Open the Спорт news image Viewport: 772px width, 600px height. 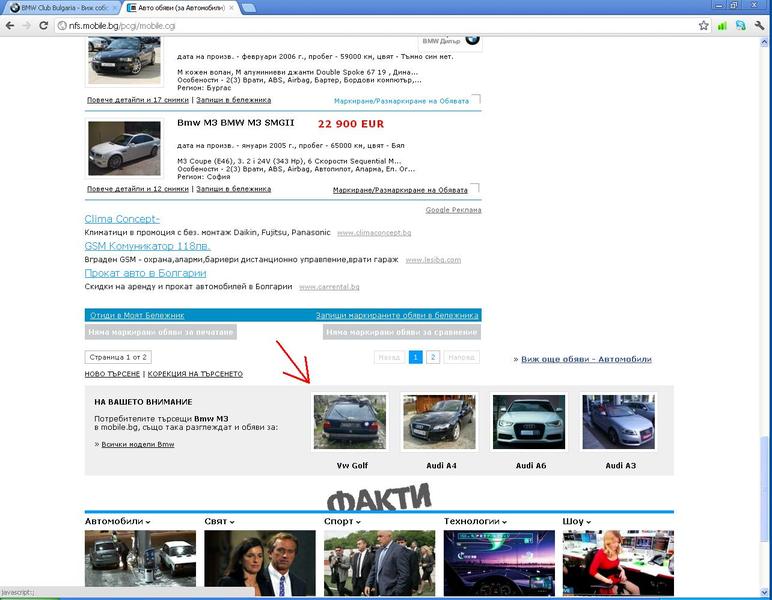[380, 563]
